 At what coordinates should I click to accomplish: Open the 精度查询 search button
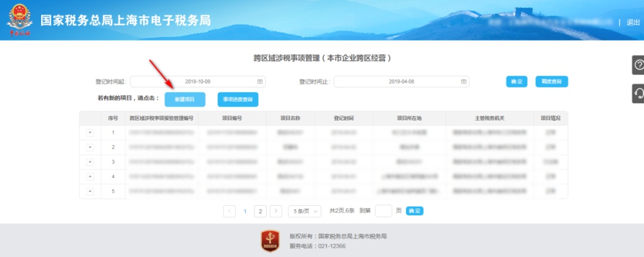click(552, 82)
